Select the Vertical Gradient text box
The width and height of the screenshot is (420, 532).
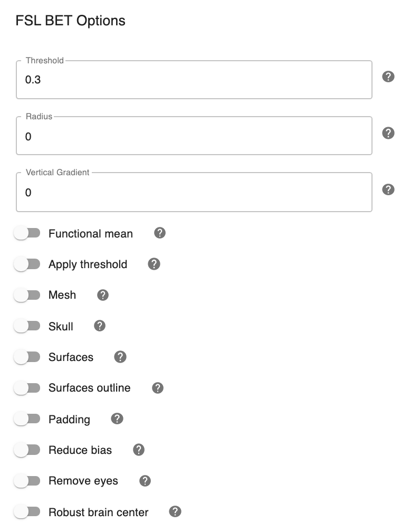point(194,193)
